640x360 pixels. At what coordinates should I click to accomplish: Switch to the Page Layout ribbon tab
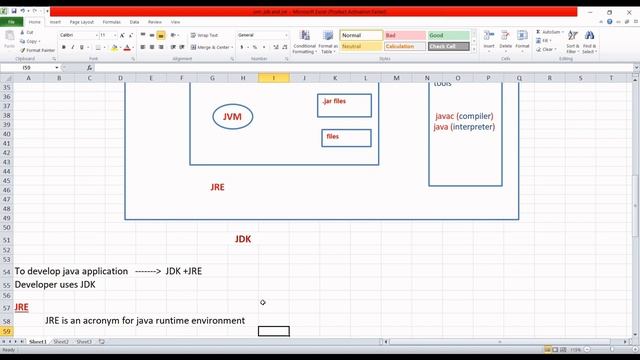(x=82, y=22)
